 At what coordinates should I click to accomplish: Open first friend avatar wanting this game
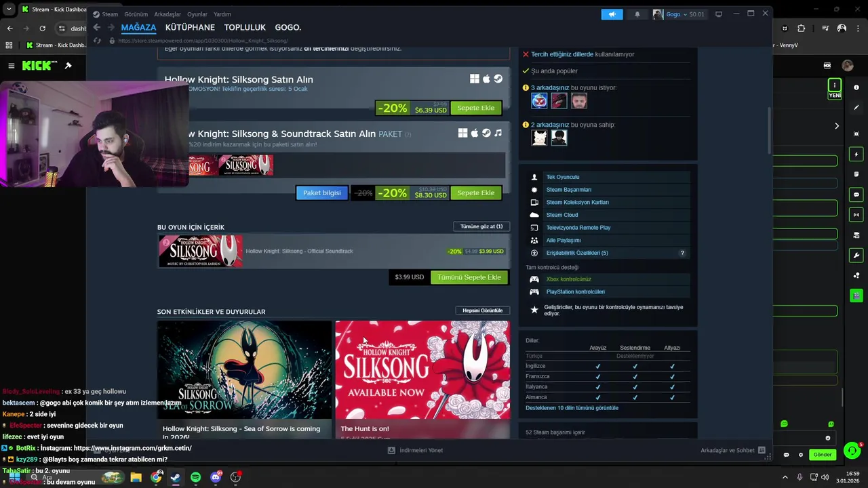tap(539, 101)
